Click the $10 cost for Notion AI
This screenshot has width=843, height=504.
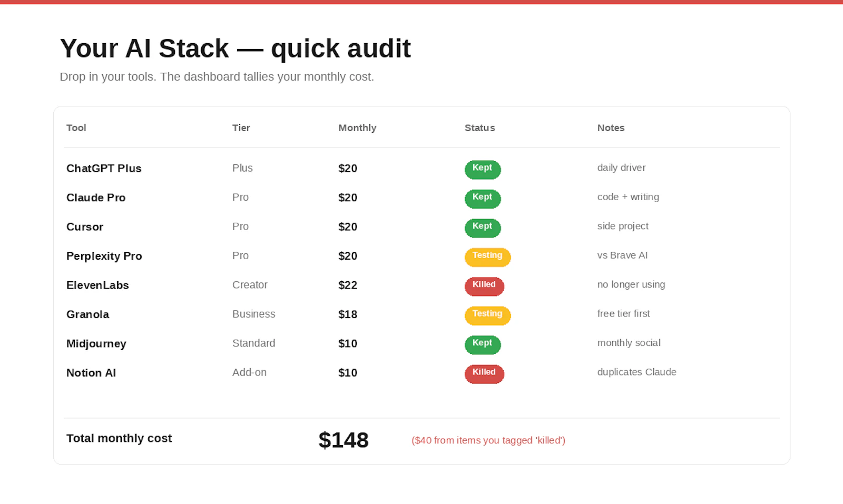pyautogui.click(x=348, y=373)
